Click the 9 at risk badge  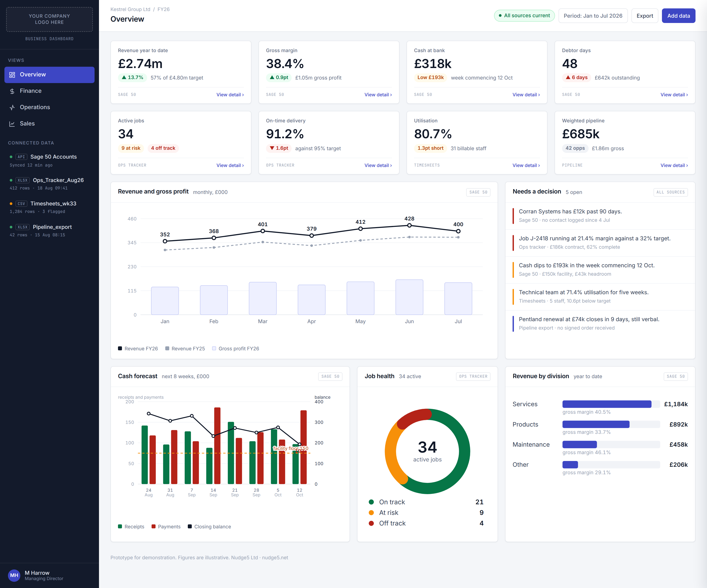pyautogui.click(x=131, y=148)
